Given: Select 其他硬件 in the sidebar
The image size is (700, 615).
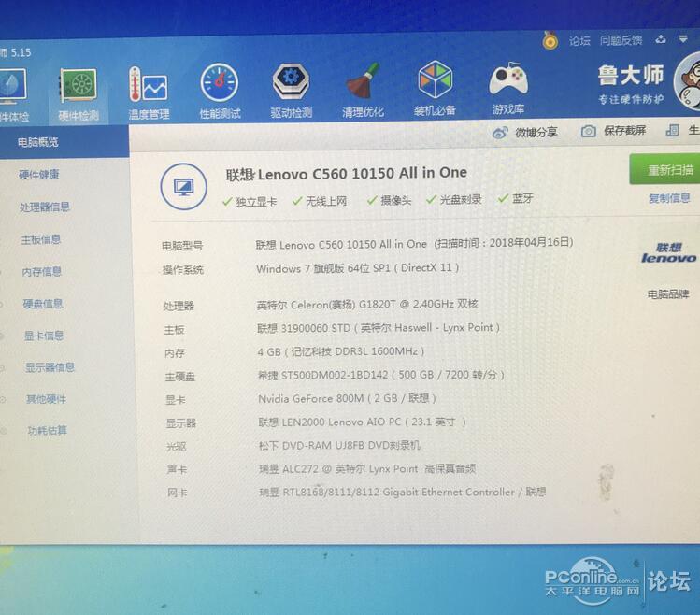Looking at the screenshot, I should (46, 399).
